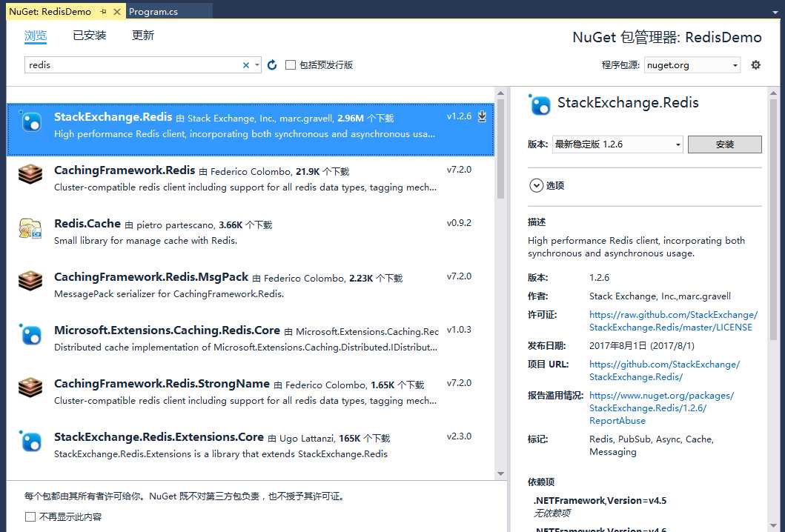Viewport: 785px width, 532px height.
Task: Click the CachingFramework.Redis package icon
Action: pyautogui.click(x=30, y=174)
